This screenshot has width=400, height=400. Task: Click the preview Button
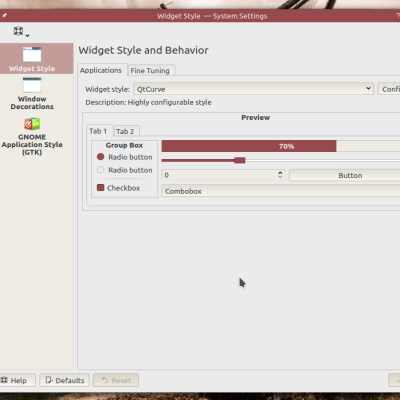pyautogui.click(x=345, y=175)
